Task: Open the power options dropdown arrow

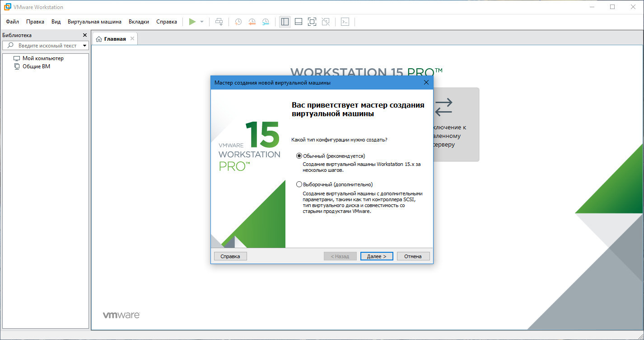Action: [202, 22]
